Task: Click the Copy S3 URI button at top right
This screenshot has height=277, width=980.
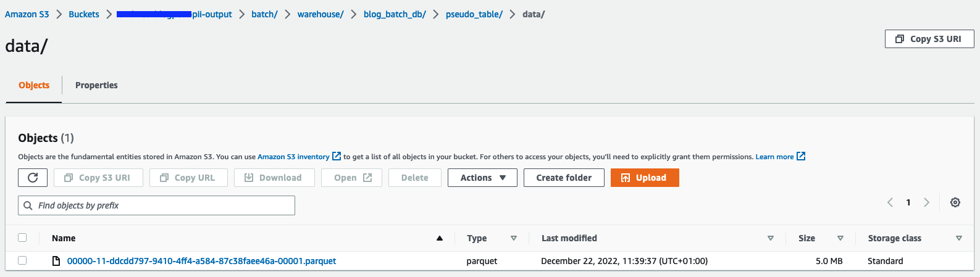Action: [929, 39]
